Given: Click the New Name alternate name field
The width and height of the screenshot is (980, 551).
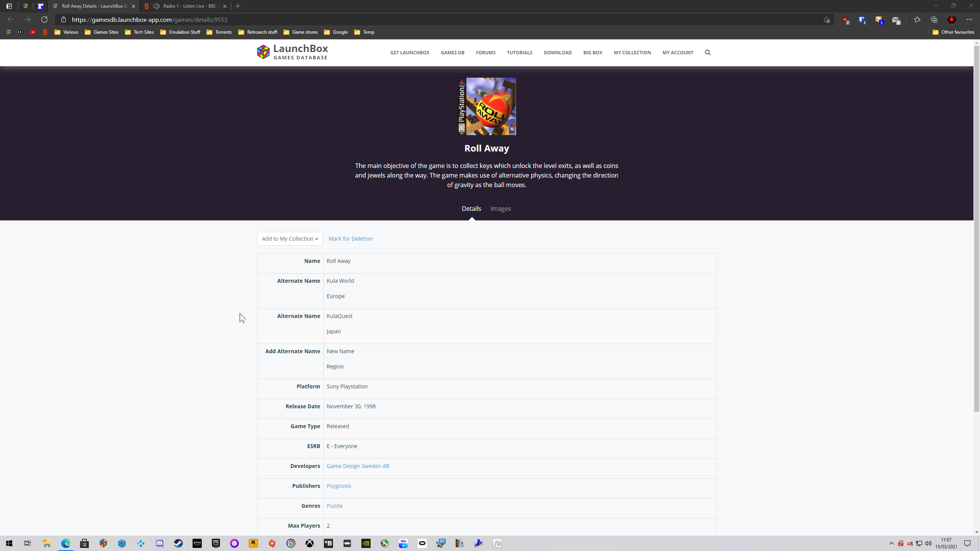Looking at the screenshot, I should pyautogui.click(x=340, y=351).
